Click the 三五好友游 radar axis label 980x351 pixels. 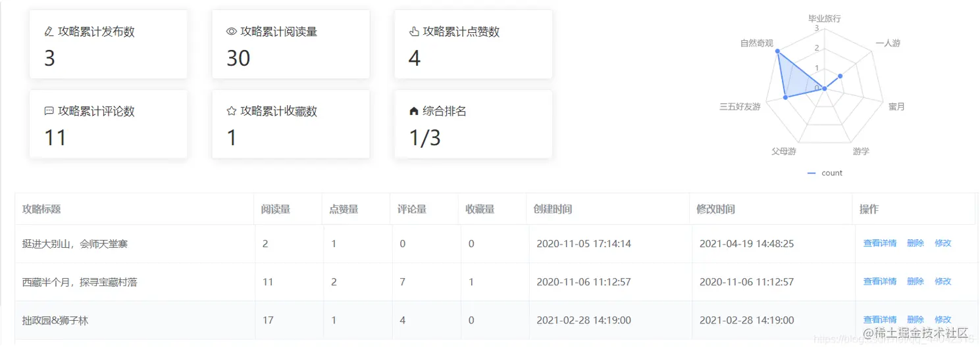pos(740,106)
